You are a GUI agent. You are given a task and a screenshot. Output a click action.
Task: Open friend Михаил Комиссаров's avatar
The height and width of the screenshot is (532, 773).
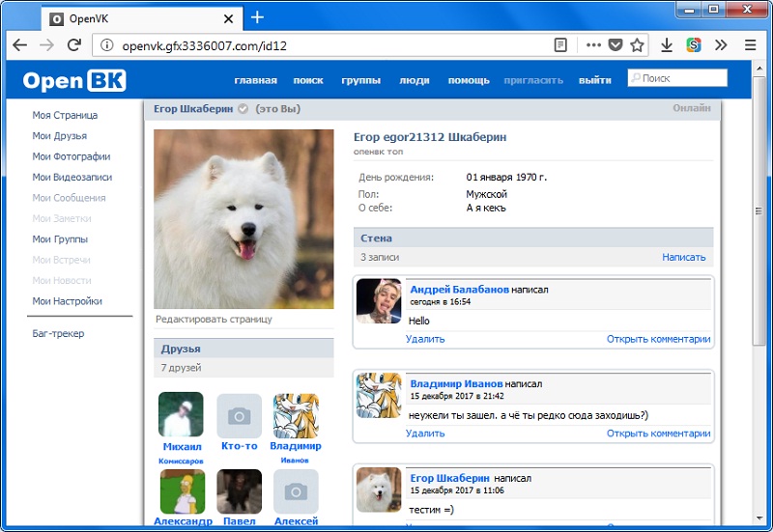tap(181, 414)
